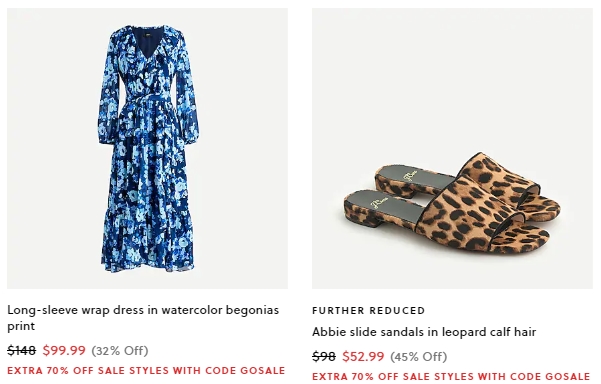
Task: Click the (32% Off) discount label
Action: click(x=120, y=351)
